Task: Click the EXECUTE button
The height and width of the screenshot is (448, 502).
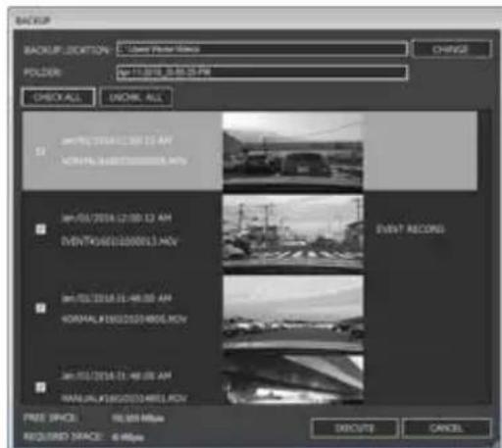Action: [354, 428]
